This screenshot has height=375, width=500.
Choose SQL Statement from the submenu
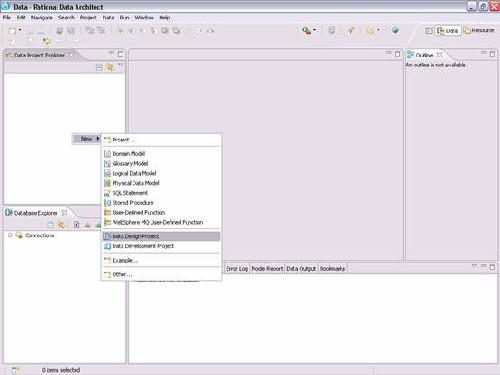pos(162,193)
